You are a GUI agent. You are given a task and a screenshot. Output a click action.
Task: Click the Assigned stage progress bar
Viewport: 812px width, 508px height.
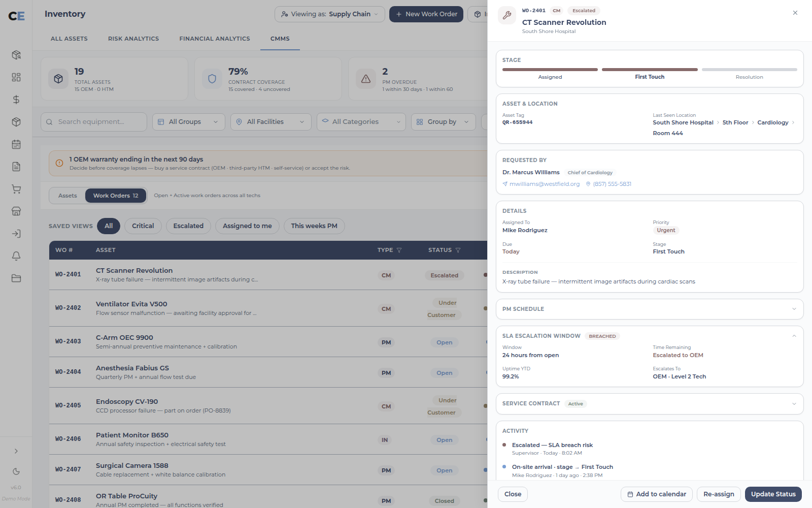point(550,70)
